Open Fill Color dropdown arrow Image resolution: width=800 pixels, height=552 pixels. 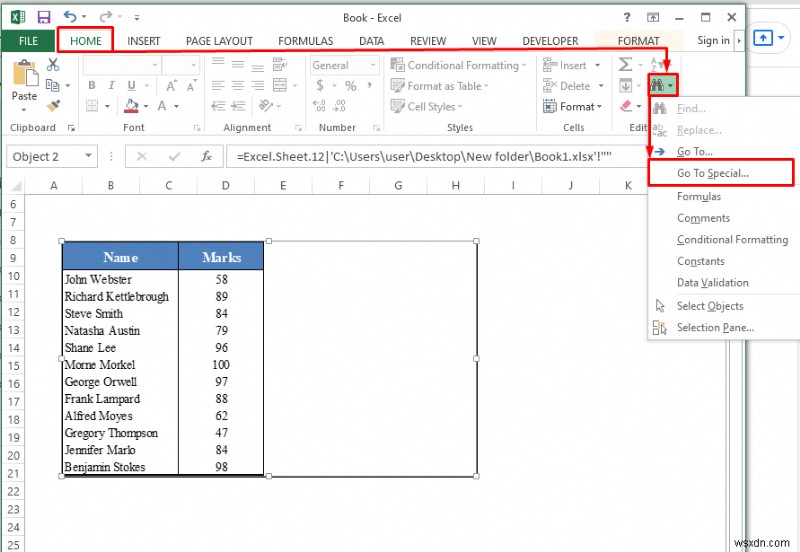point(146,106)
